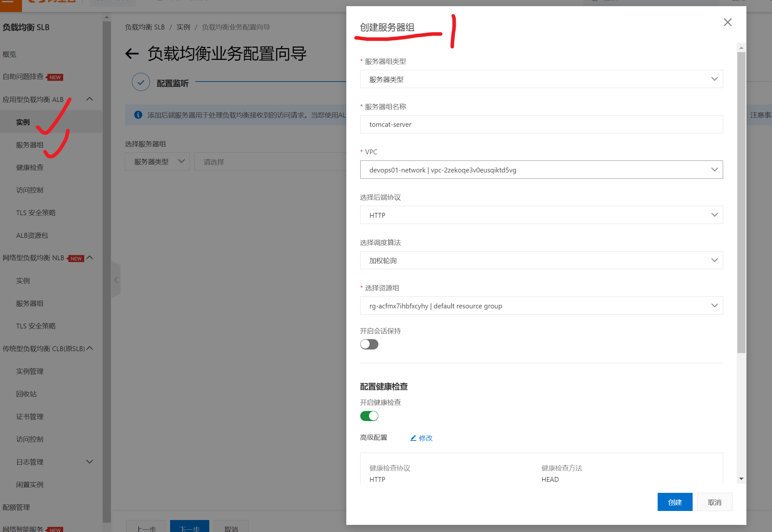
Task: Click the dialog's vertical scrollbar thumb
Action: 741,200
